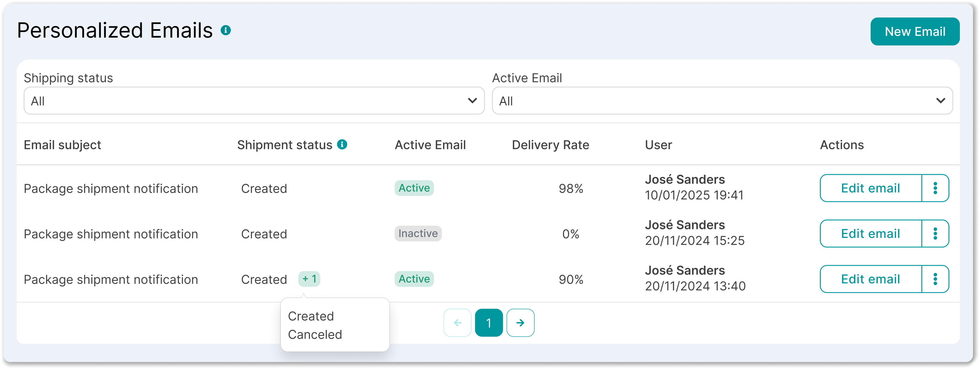Expand the Shipping status dropdown

point(254,101)
